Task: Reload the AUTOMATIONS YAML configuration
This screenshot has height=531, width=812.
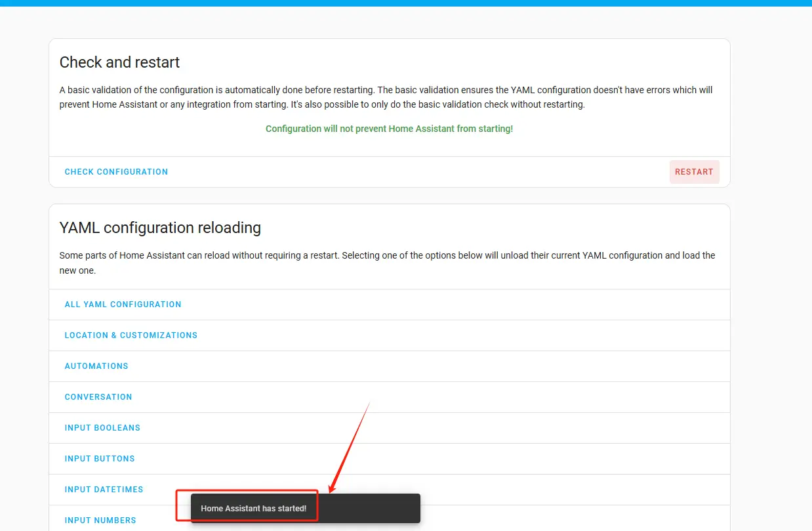Action: point(96,366)
